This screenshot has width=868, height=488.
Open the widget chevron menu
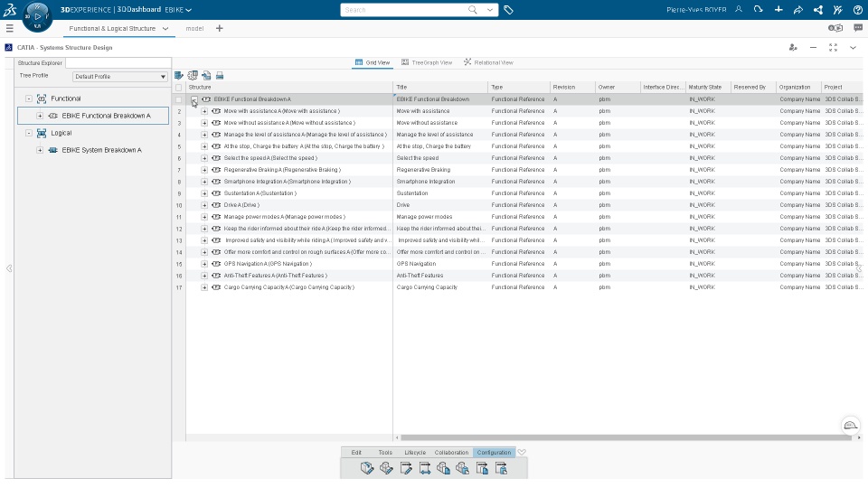tap(853, 48)
